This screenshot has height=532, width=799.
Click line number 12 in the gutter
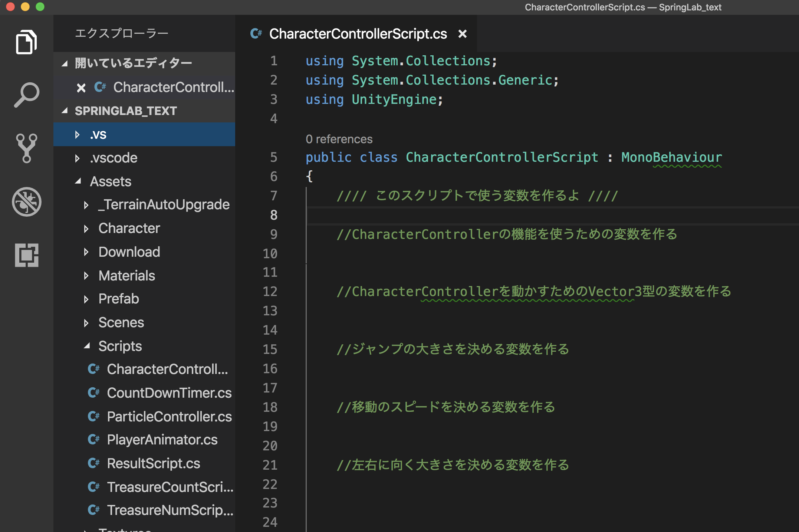point(270,292)
